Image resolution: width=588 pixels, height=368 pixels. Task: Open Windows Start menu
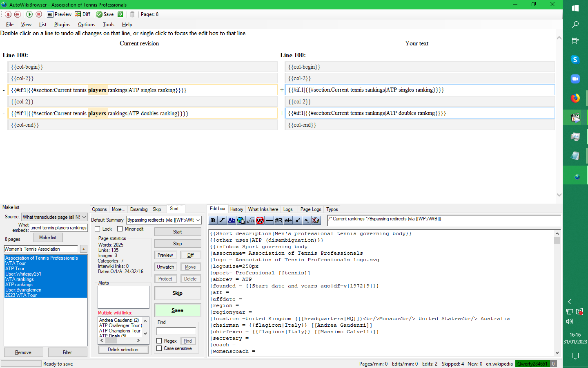tap(575, 8)
